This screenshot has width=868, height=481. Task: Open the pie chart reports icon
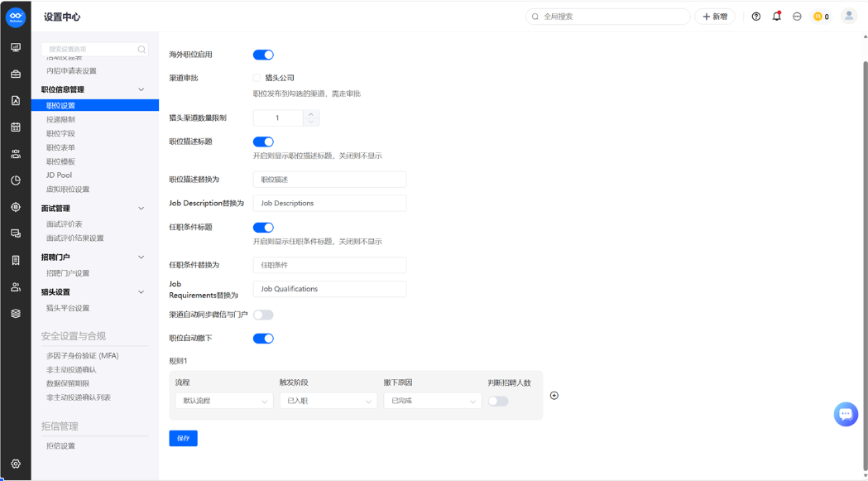(16, 180)
